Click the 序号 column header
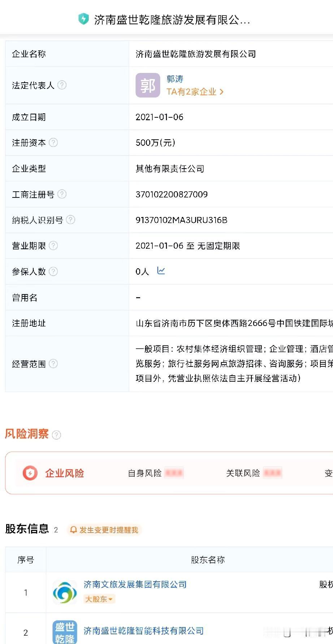The width and height of the screenshot is (333, 644). 26,560
